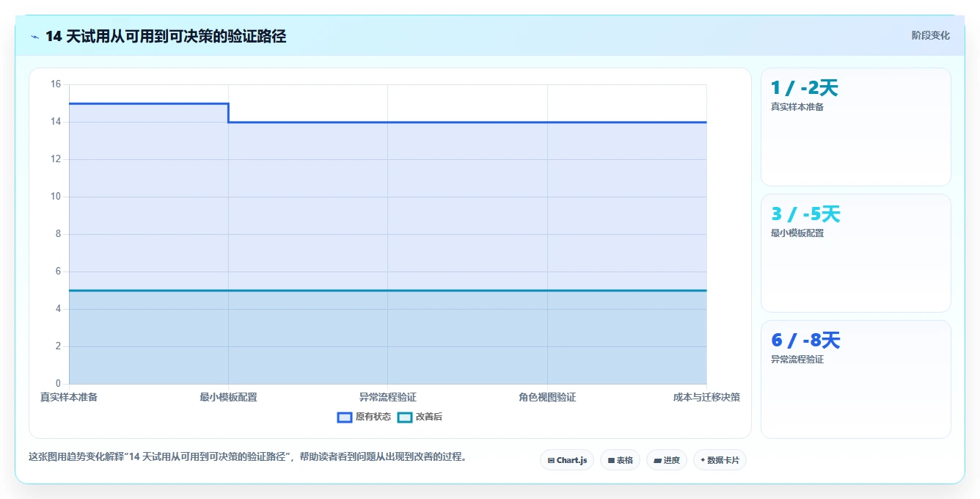This screenshot has height=499, width=980.
Task: Click x-axis label 异常流程验证
Action: (387, 397)
